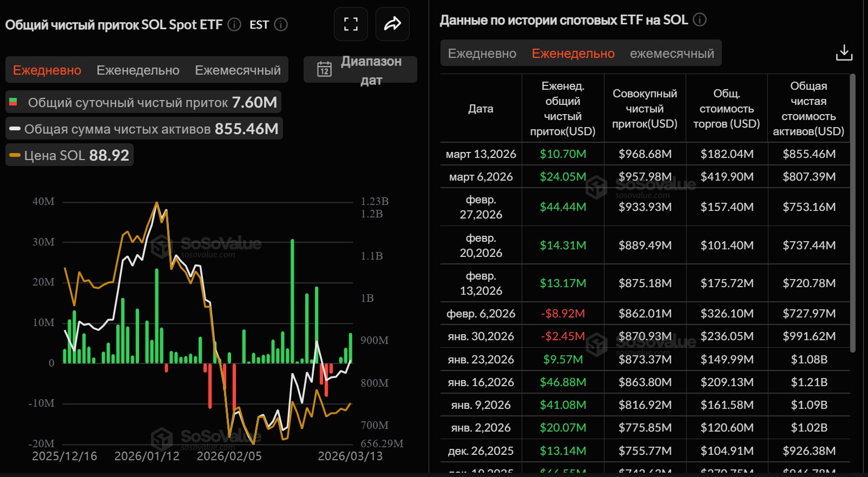
Task: Switch chart to Еженедельно view
Action: tap(138, 70)
